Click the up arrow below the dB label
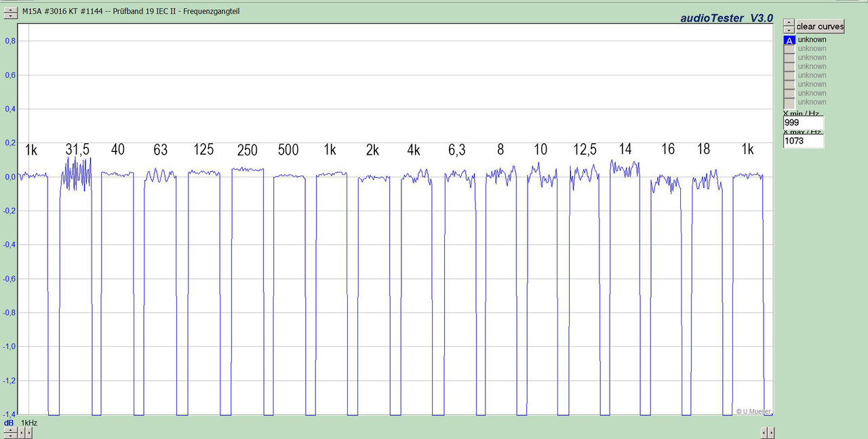Screen dimensions: 868x439 11,430
